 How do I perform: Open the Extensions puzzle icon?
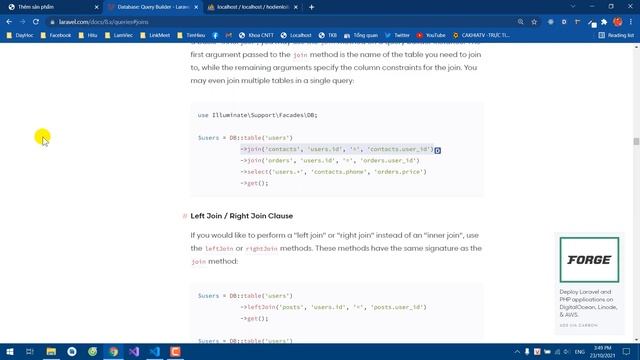[x=604, y=22]
